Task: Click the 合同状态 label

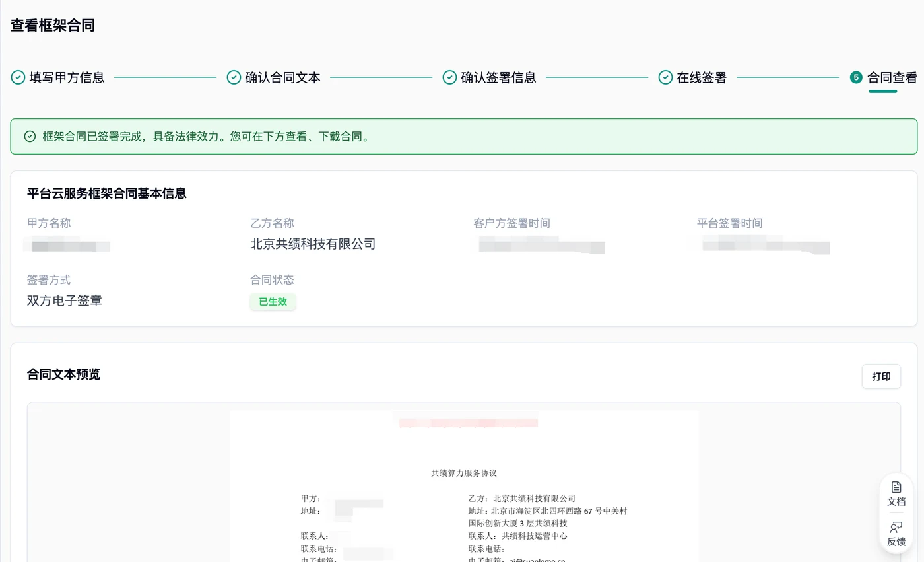Action: (272, 280)
